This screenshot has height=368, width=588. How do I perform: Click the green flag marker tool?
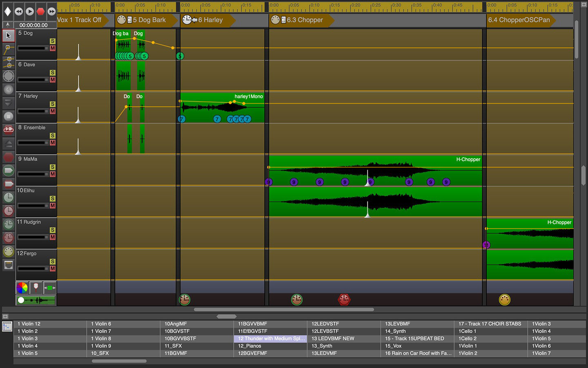pyautogui.click(x=8, y=171)
